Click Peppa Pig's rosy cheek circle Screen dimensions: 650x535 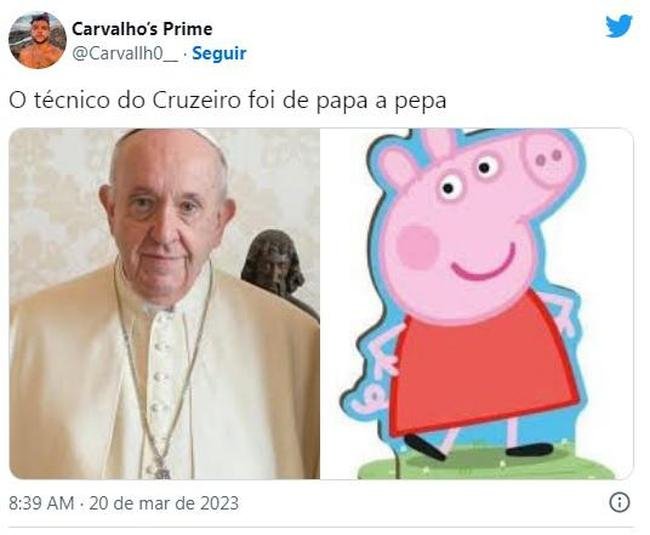417,246
